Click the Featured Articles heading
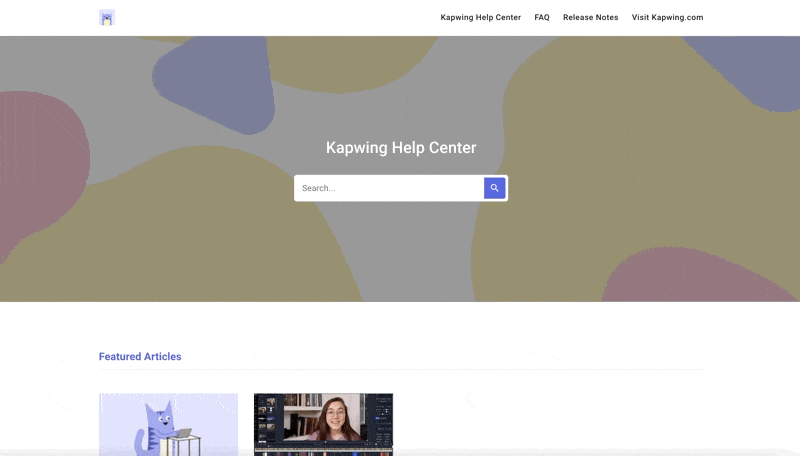This screenshot has height=456, width=800. (140, 357)
